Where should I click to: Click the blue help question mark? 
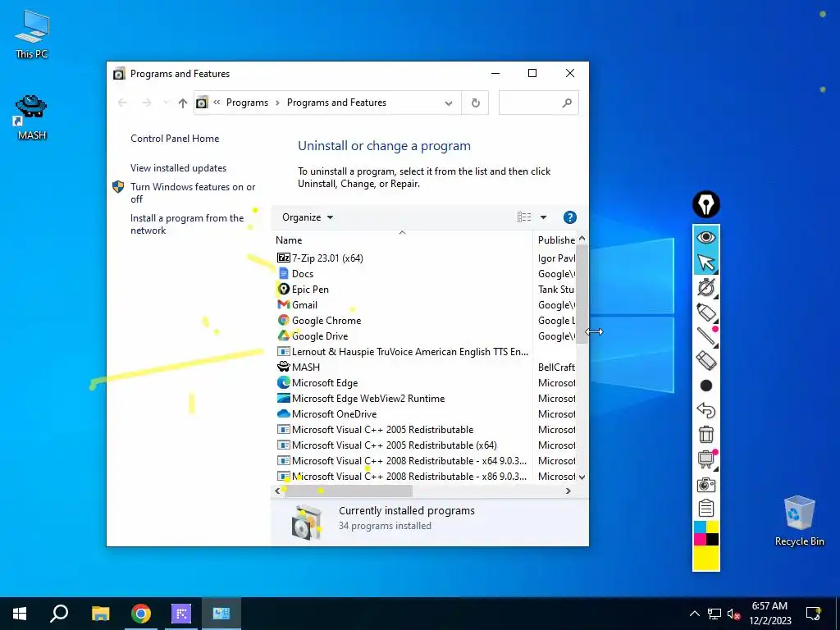[x=569, y=217]
